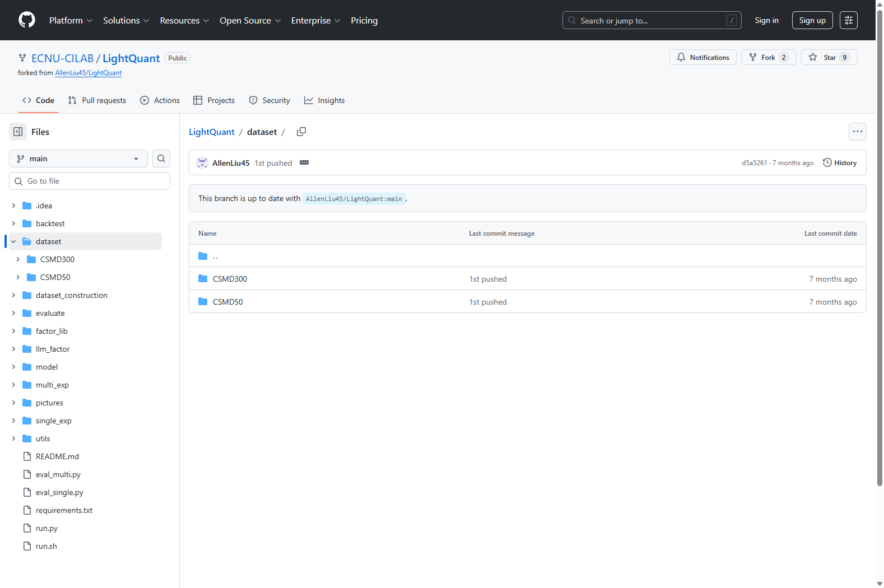884x588 pixels.
Task: Click the star count 9
Action: (845, 57)
